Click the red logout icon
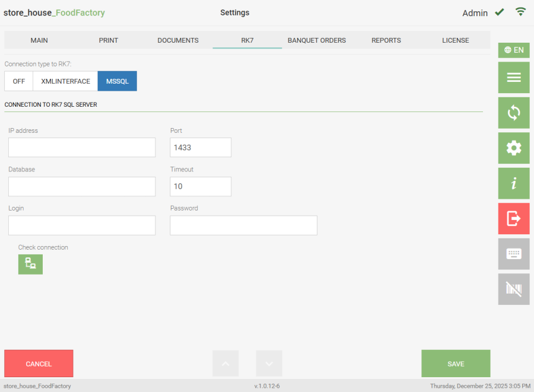Screen dimensions: 534x392 coord(513,219)
